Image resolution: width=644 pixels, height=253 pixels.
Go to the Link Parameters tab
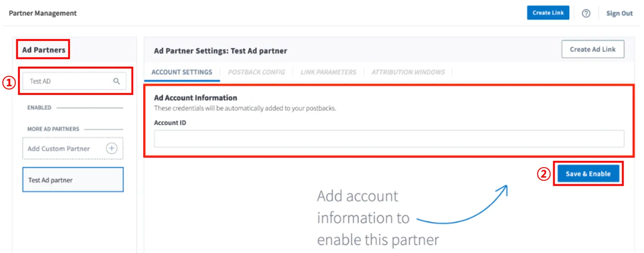[328, 72]
